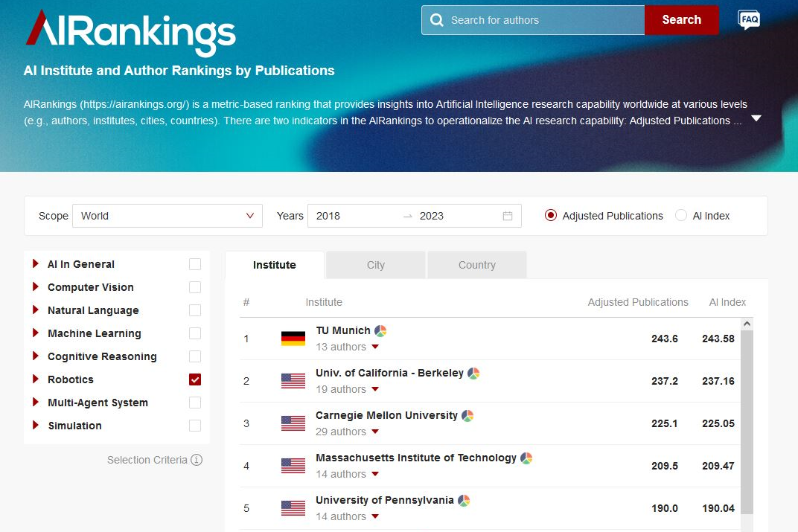Click value 243.58 in TU Munich row
Image resolution: width=798 pixels, height=532 pixels.
pyautogui.click(x=718, y=339)
